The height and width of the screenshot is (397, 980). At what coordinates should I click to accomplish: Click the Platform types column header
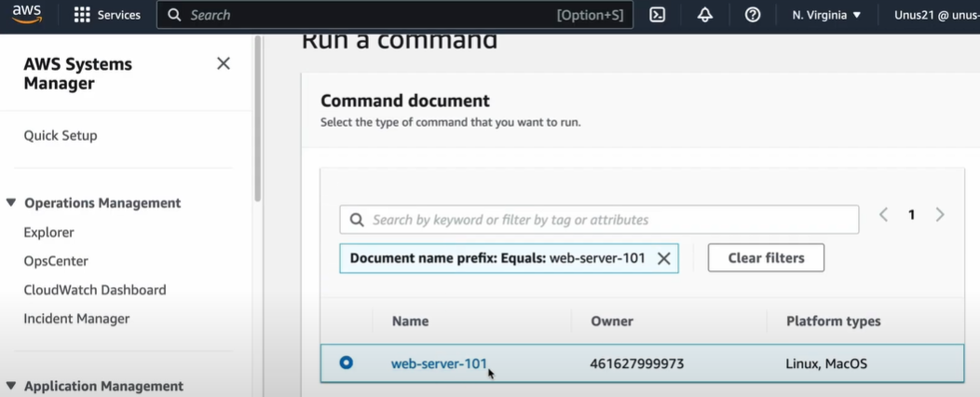click(833, 322)
